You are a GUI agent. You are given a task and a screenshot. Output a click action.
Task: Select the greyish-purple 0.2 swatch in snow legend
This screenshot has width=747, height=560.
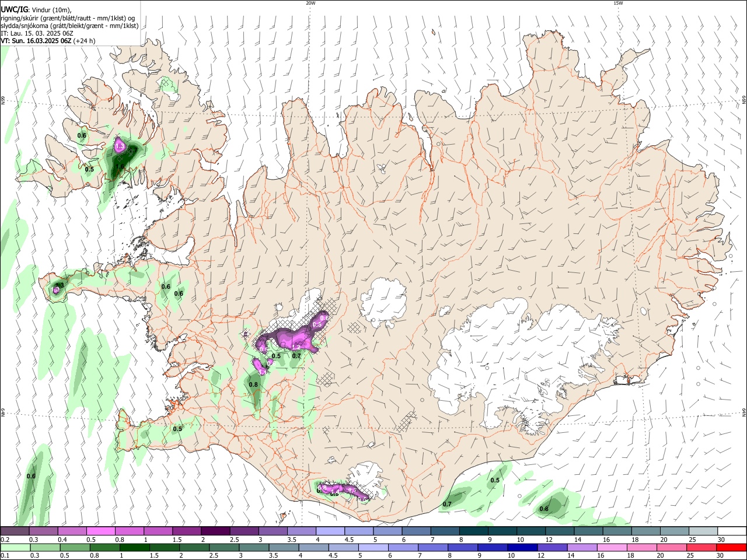[15, 531]
